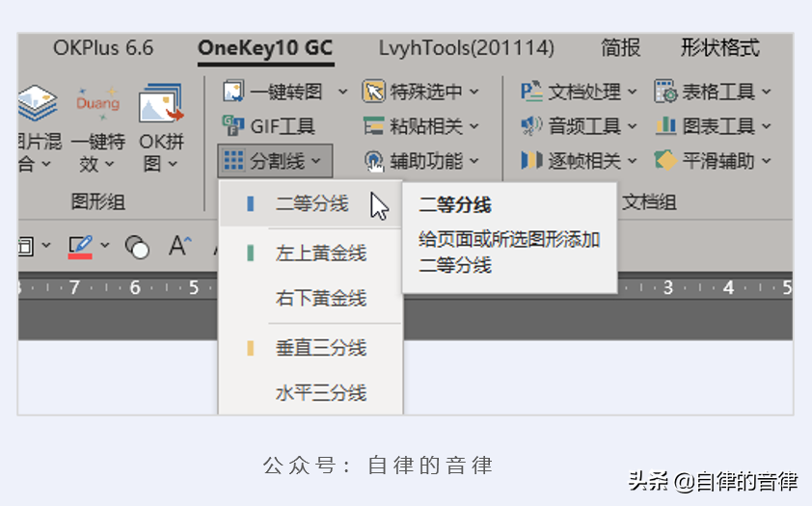Click the 一键转图 icon
812x506 pixels.
[x=233, y=92]
